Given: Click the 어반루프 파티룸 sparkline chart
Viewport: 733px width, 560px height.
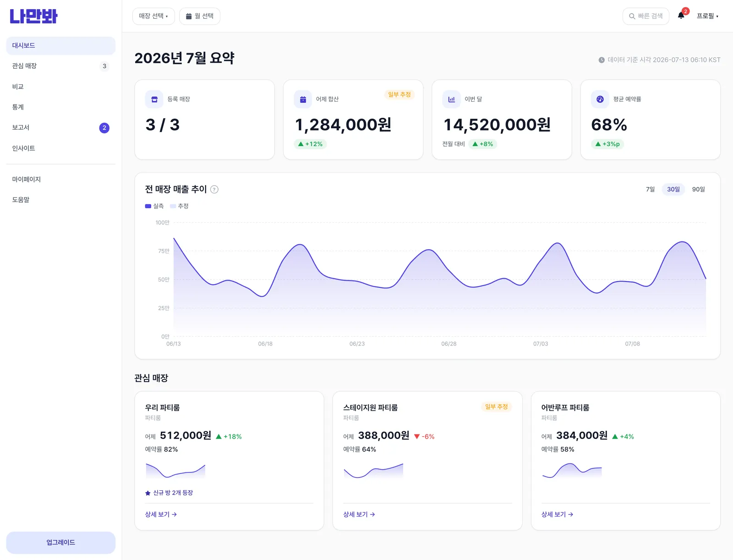Looking at the screenshot, I should [572, 471].
